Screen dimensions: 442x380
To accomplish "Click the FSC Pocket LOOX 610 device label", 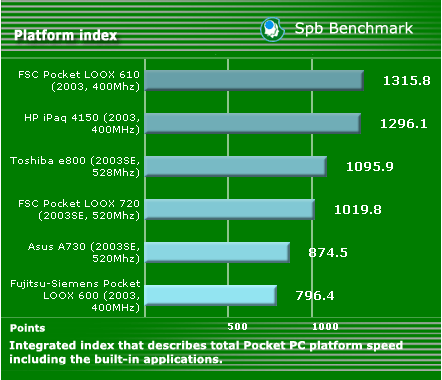I will tap(79, 80).
